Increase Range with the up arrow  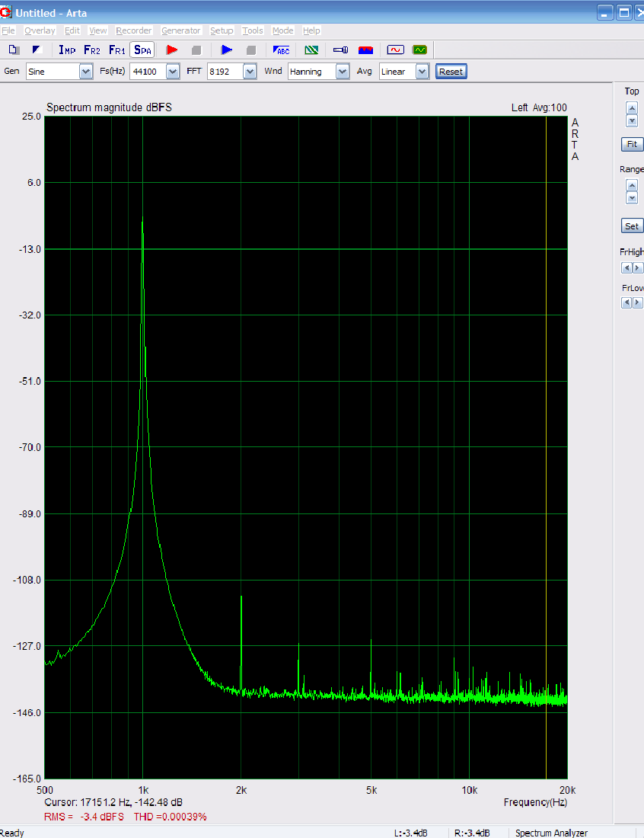click(x=632, y=185)
